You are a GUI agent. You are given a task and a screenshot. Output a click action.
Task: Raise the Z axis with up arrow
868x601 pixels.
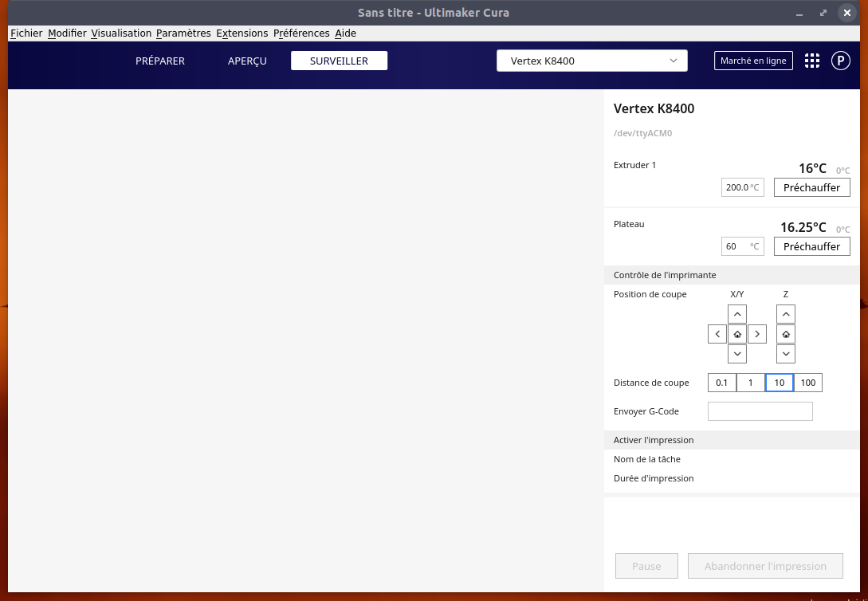(786, 314)
